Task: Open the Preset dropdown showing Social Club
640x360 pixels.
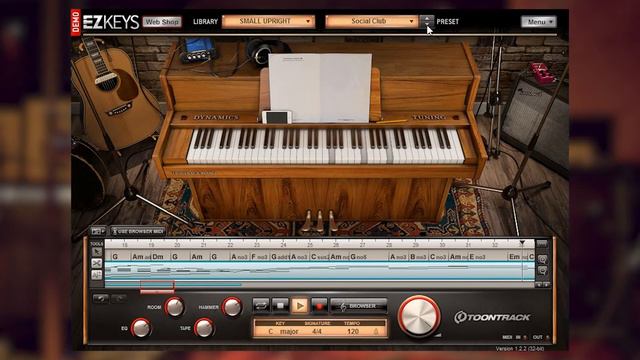Action: 372,21
